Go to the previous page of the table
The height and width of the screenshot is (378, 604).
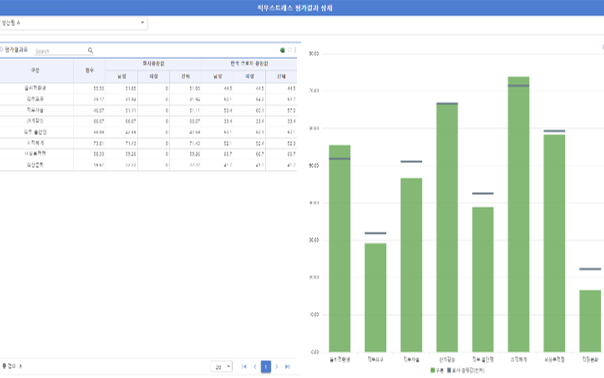[255, 367]
